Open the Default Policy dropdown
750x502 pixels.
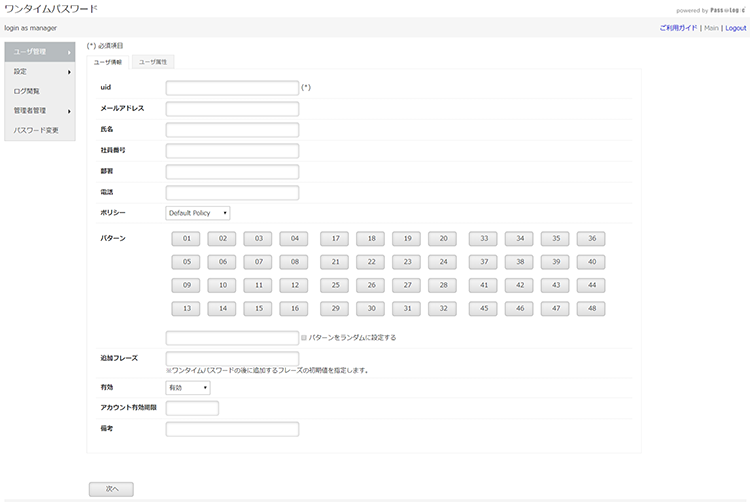[x=198, y=213]
